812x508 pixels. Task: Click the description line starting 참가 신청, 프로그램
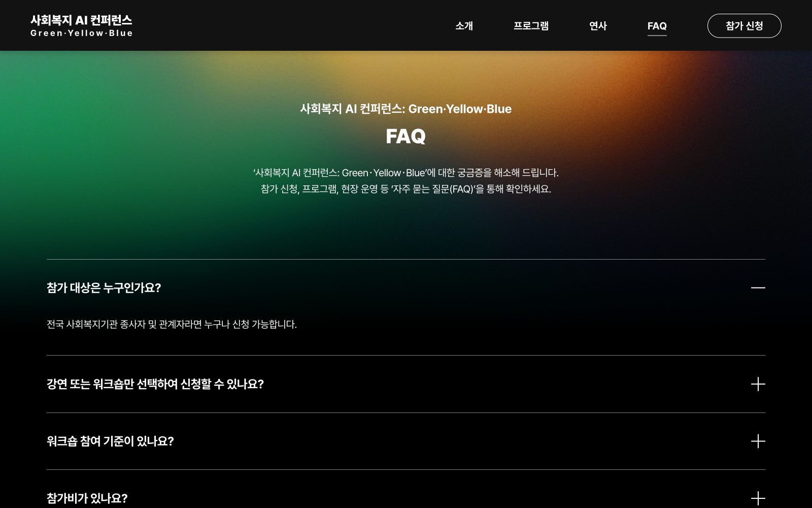[x=405, y=189]
